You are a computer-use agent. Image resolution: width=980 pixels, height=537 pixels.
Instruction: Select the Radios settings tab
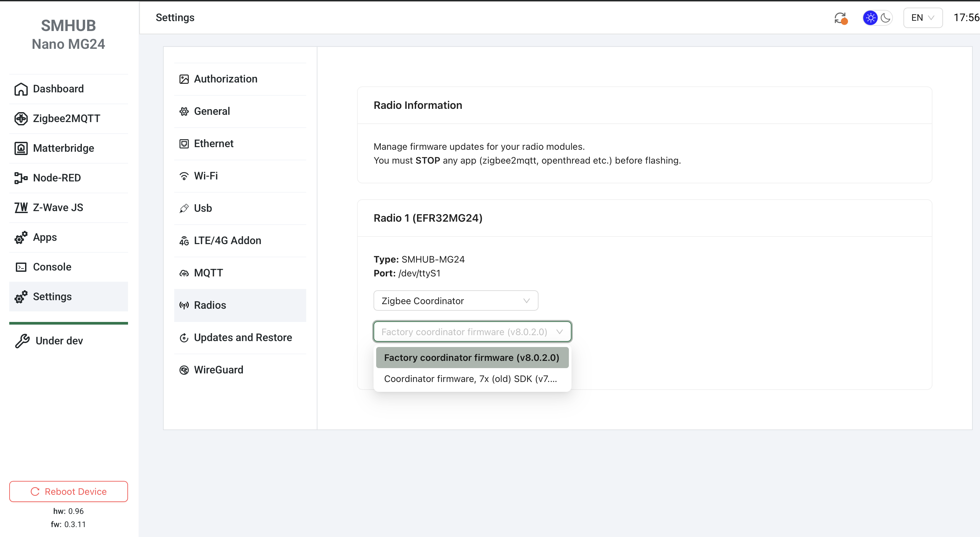tap(240, 305)
